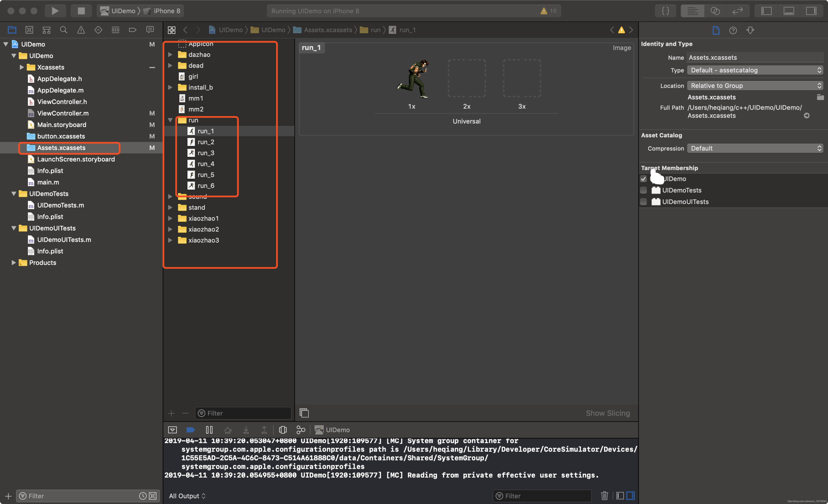The image size is (828, 504).
Task: Open the Issue navigator warning icon
Action: point(81,30)
